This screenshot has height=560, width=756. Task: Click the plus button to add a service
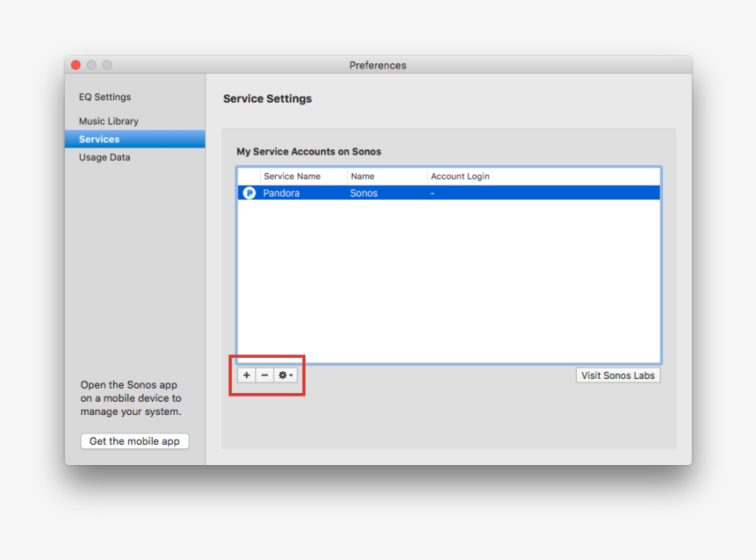tap(246, 375)
